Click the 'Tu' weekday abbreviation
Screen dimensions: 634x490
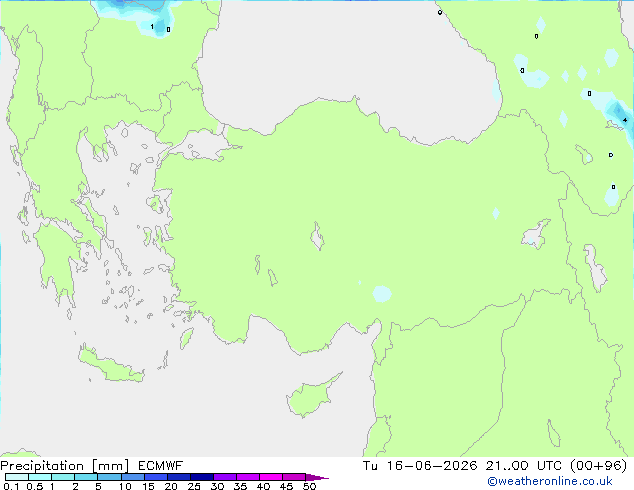coord(370,466)
